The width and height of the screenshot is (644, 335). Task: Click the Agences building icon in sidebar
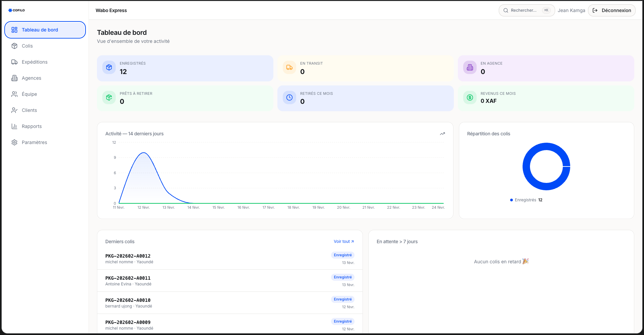tap(14, 78)
